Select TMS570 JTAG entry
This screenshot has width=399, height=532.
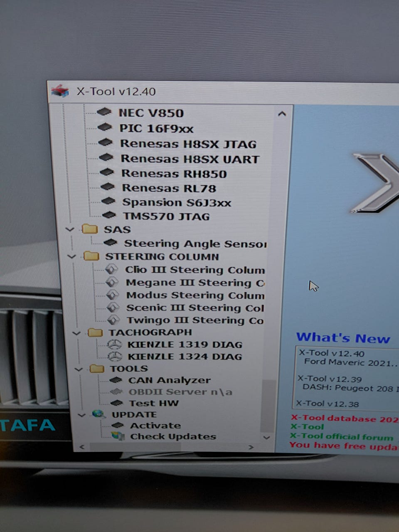pos(166,216)
